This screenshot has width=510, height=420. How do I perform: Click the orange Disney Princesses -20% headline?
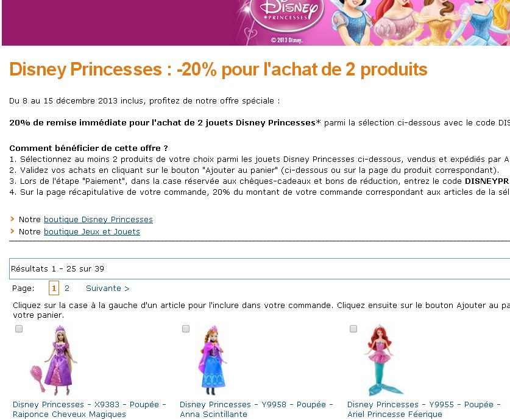point(218,69)
